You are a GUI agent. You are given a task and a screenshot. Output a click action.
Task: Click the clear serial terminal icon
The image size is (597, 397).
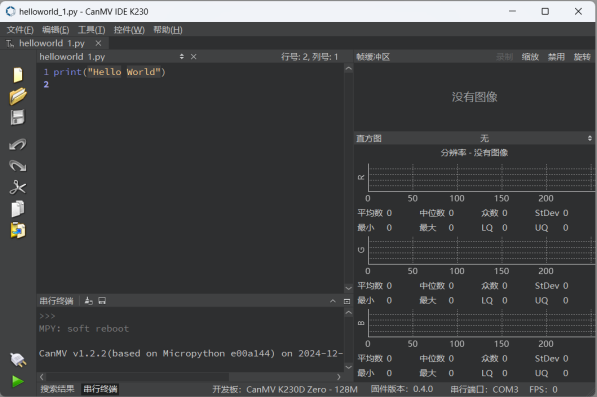89,301
